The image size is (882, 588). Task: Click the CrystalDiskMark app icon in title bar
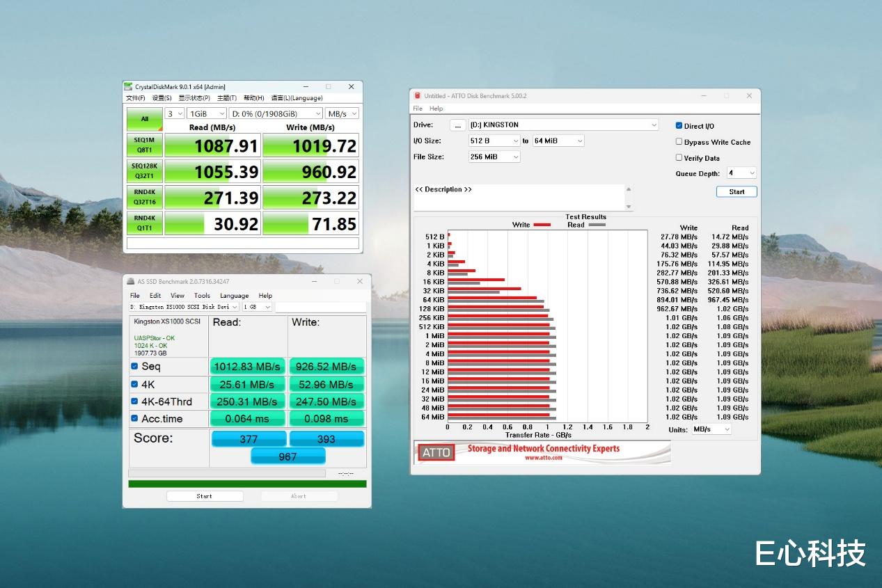[128, 87]
